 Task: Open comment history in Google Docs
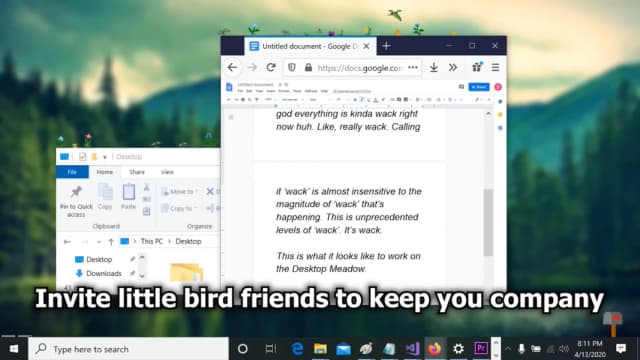[x=461, y=87]
